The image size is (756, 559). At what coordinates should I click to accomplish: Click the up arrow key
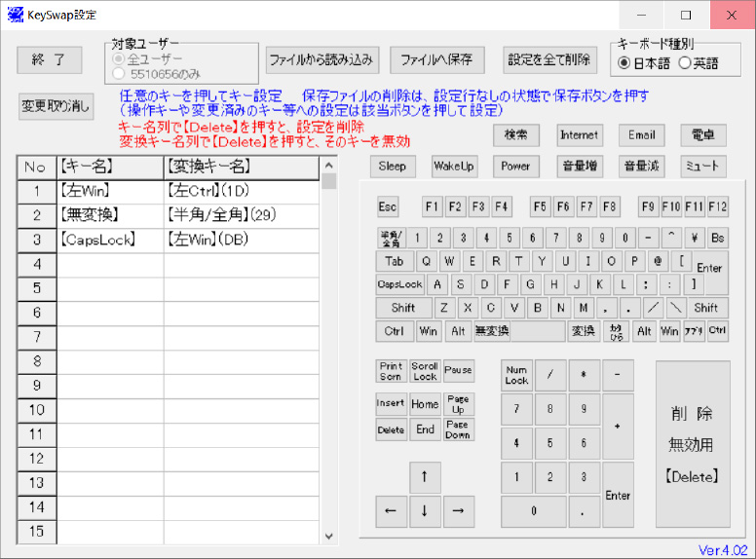(x=425, y=477)
